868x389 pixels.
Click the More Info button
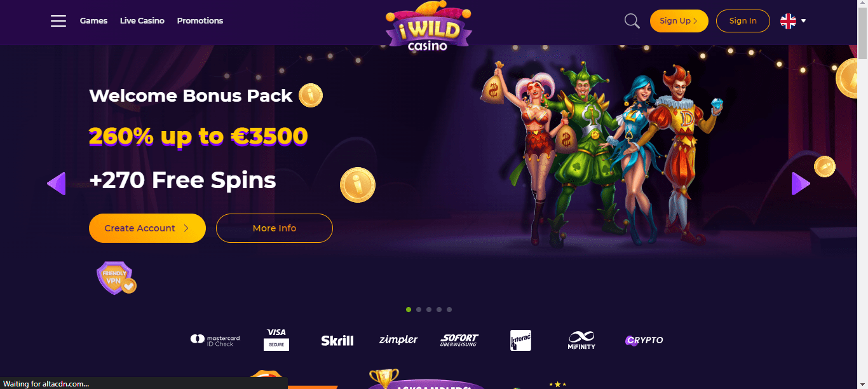coord(275,228)
